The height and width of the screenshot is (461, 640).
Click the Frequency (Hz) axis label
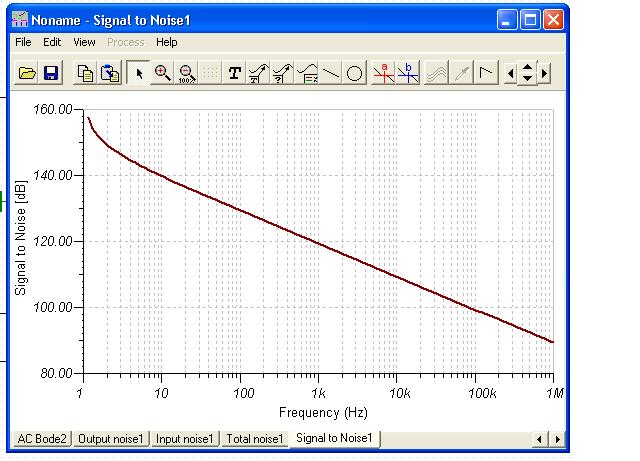tap(323, 412)
